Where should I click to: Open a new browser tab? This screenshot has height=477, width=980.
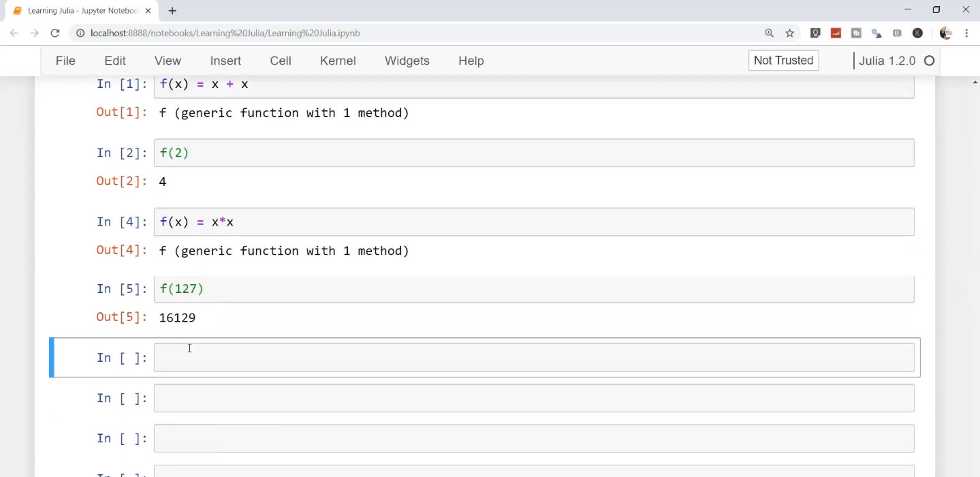tap(172, 11)
